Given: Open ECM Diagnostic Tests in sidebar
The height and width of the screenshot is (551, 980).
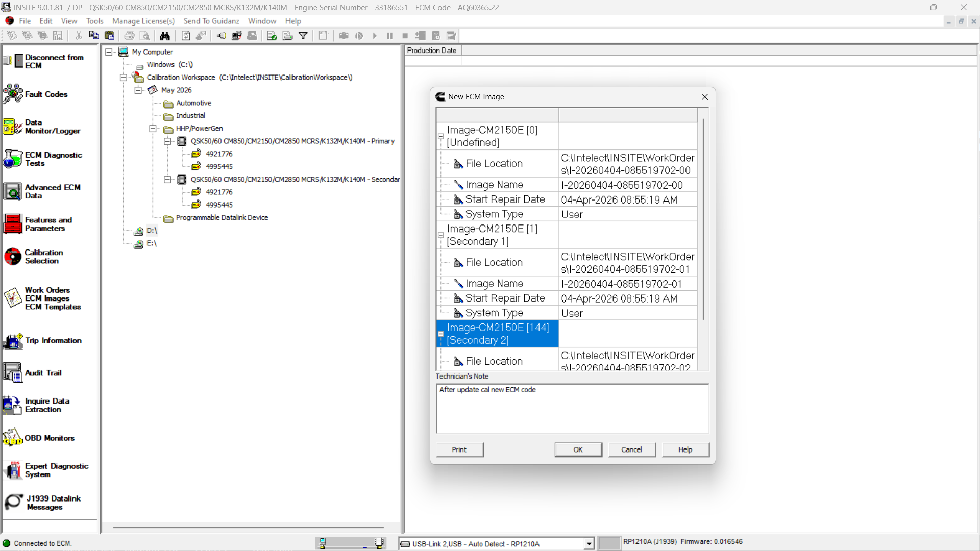Looking at the screenshot, I should coord(43,159).
